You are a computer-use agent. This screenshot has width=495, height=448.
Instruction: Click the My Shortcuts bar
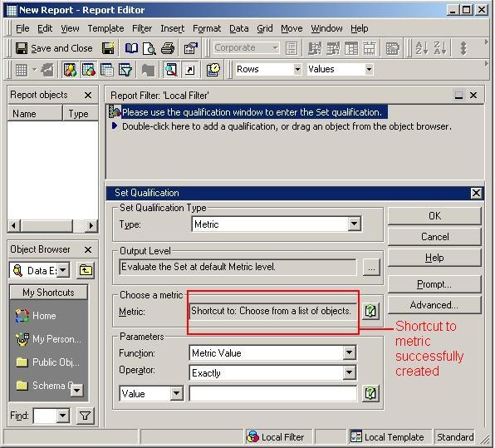(49, 293)
